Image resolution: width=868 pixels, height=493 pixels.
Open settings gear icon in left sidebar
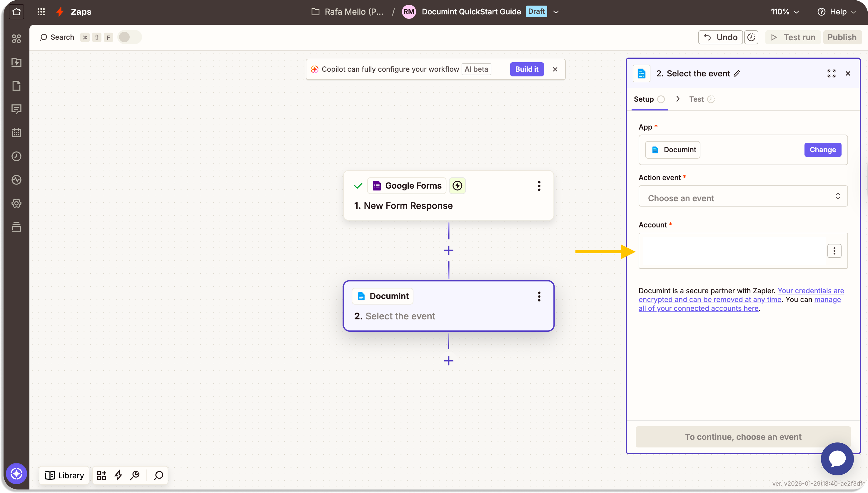(16, 203)
